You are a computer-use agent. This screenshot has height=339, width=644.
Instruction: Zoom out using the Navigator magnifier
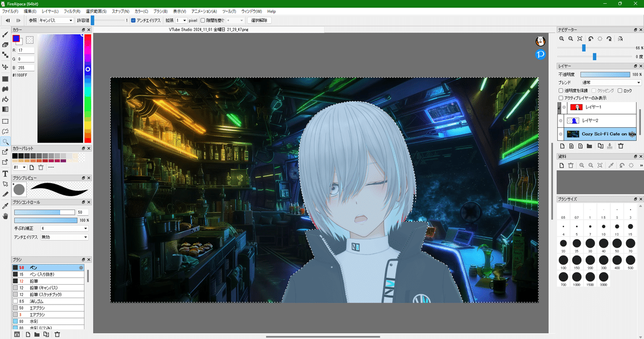tap(572, 39)
